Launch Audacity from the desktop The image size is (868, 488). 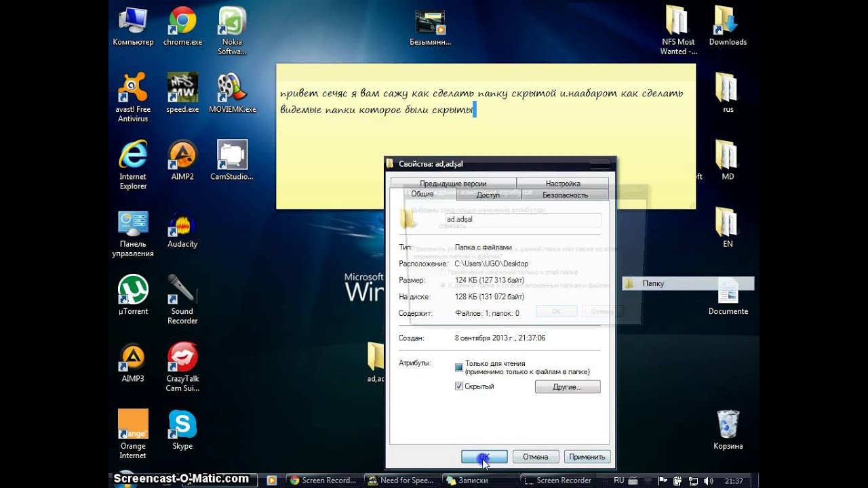tap(182, 229)
